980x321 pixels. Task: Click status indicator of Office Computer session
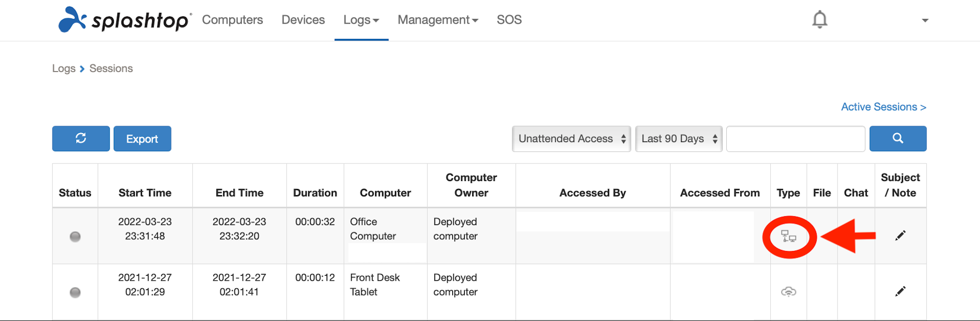click(75, 237)
